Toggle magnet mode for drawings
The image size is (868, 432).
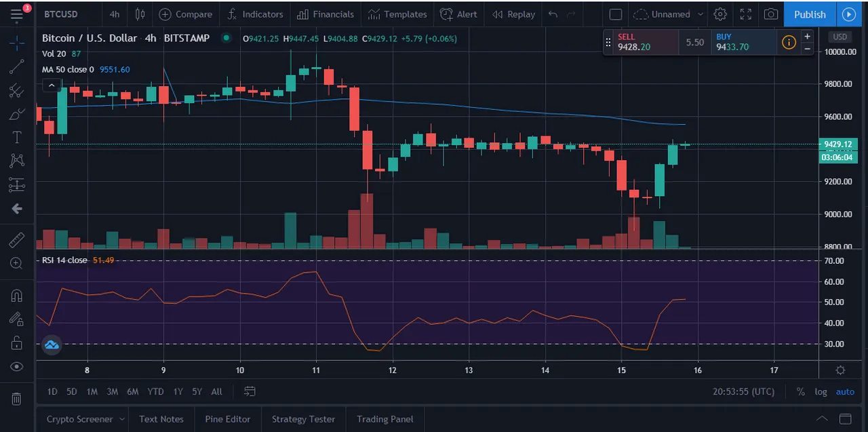tap(17, 296)
